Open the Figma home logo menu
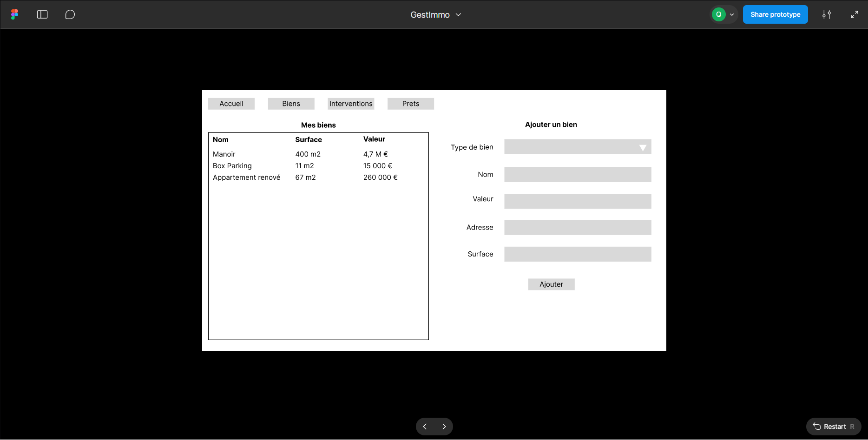 pos(15,14)
